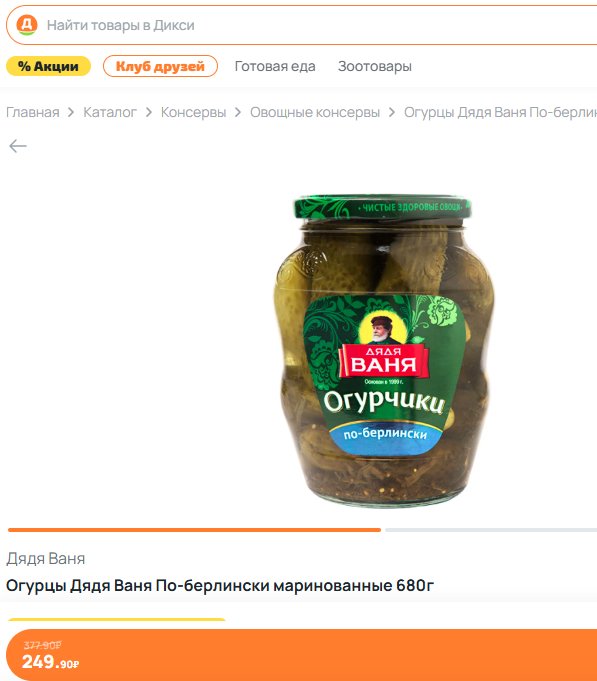
Task: Click the pickle jar product image
Action: (x=384, y=351)
